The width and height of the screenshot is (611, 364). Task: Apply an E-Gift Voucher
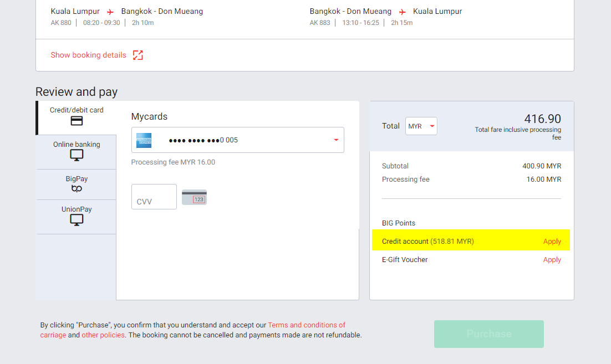click(x=552, y=259)
